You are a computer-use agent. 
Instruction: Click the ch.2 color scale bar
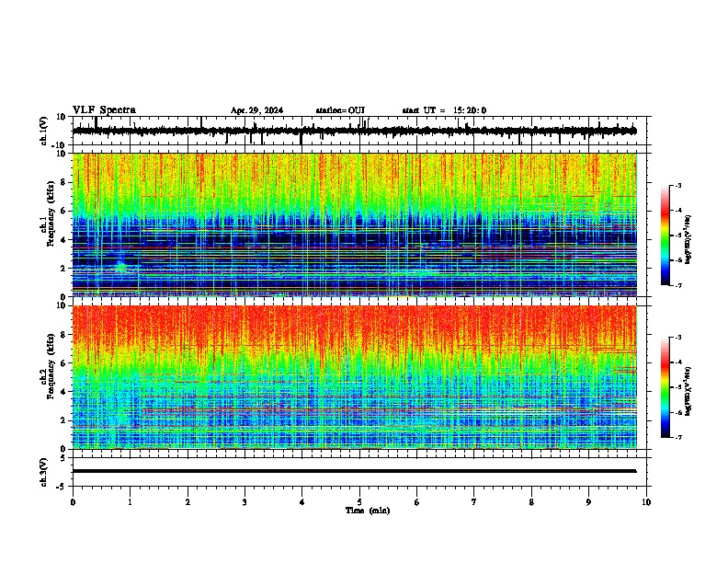click(x=665, y=387)
